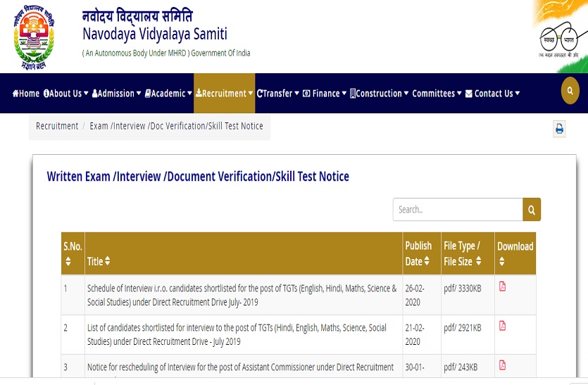The width and height of the screenshot is (588, 385).
Task: Click the gold search button beside search field
Action: (x=532, y=210)
